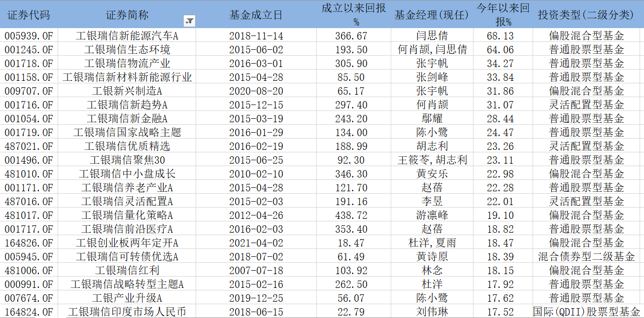Screen dimensions: 644x318
Task: Click the code cell 164824.OF
Action: 29,312
